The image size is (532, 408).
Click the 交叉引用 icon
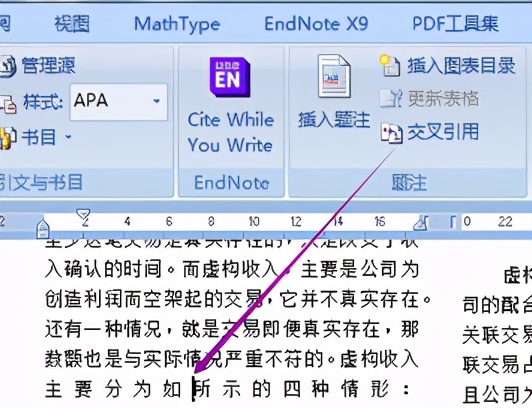(x=391, y=133)
